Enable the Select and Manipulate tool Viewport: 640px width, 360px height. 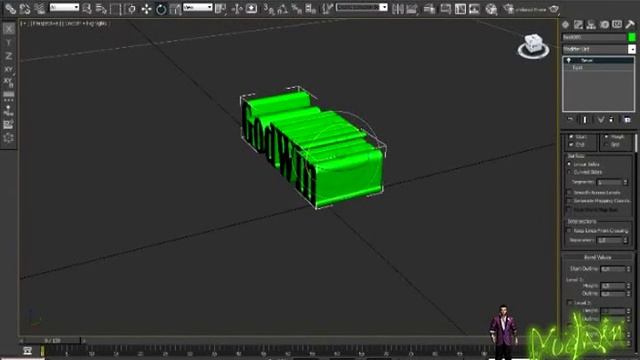coord(237,8)
